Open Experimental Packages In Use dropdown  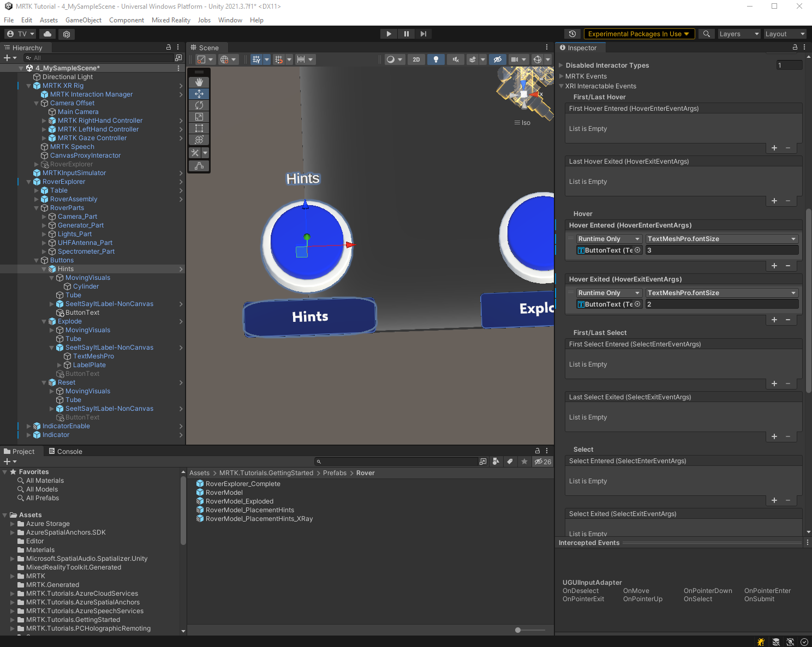pos(639,34)
